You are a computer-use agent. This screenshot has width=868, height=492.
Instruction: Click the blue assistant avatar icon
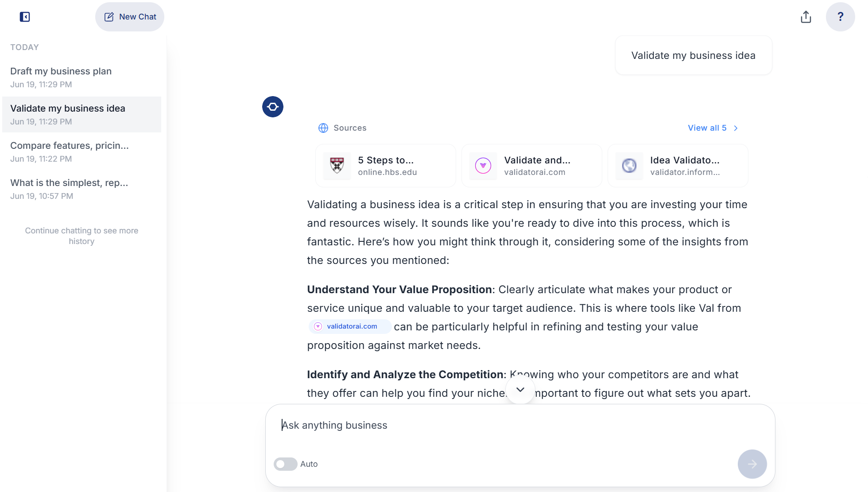coord(273,107)
